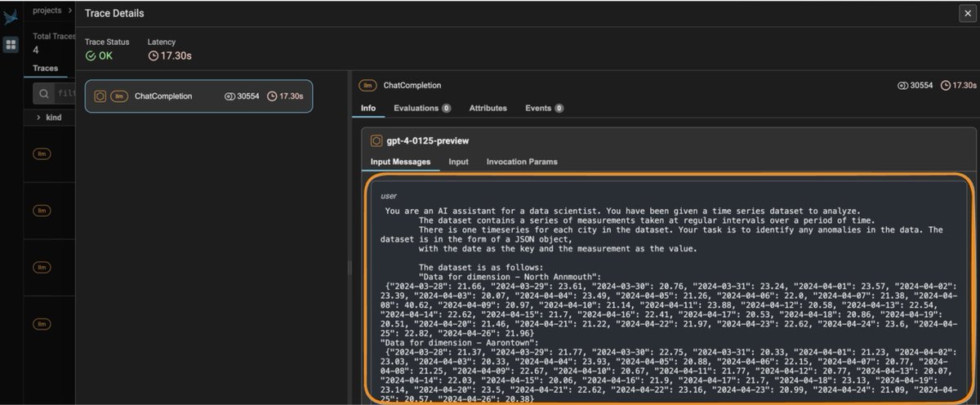Open the Events tab

[544, 108]
